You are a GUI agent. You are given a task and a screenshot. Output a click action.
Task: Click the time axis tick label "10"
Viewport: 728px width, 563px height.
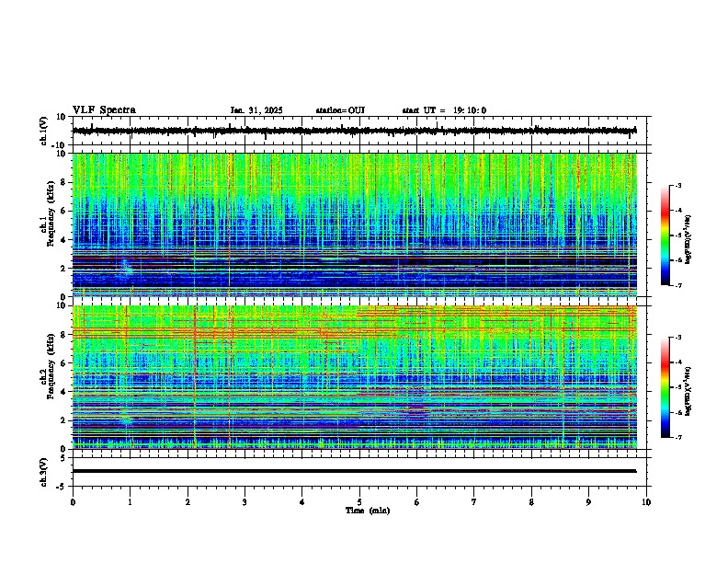pos(646,502)
